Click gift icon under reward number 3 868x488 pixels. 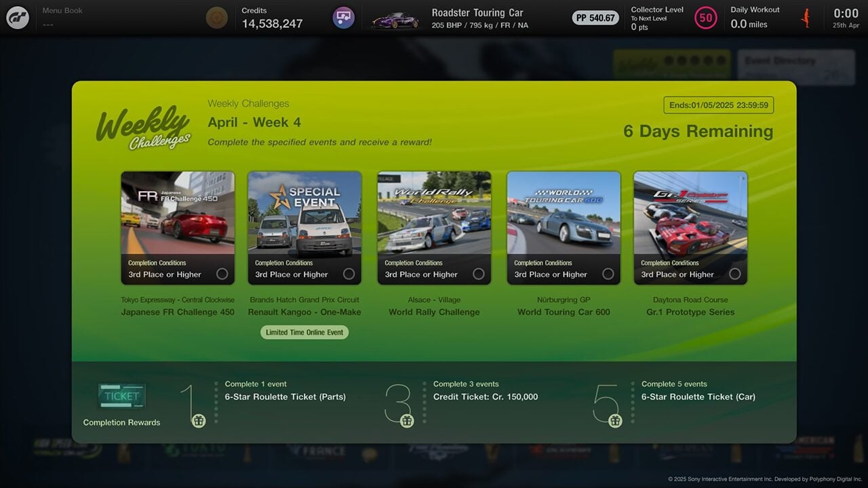pyautogui.click(x=407, y=421)
